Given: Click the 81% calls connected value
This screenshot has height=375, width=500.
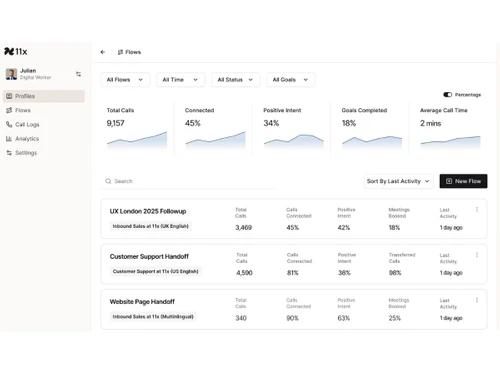Looking at the screenshot, I should pyautogui.click(x=293, y=273).
